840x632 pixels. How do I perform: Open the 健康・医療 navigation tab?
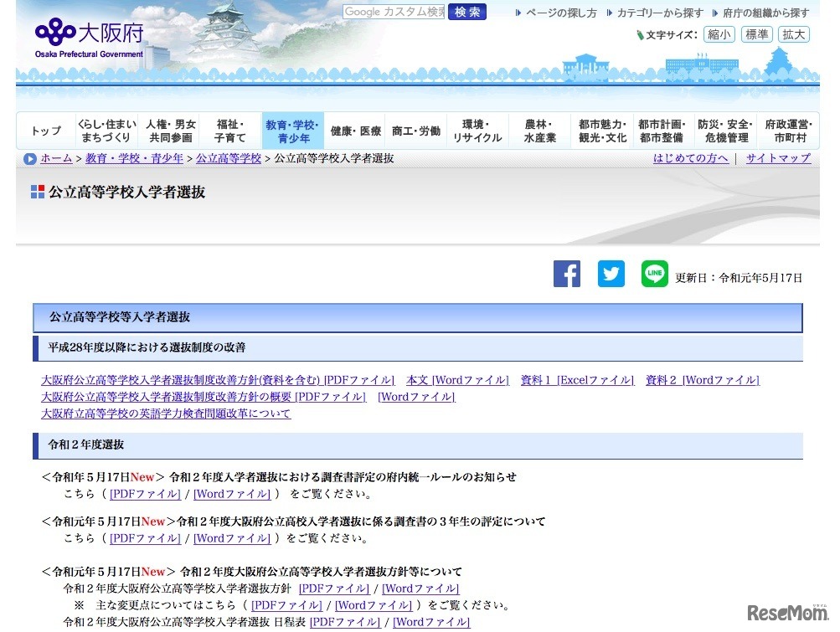355,131
